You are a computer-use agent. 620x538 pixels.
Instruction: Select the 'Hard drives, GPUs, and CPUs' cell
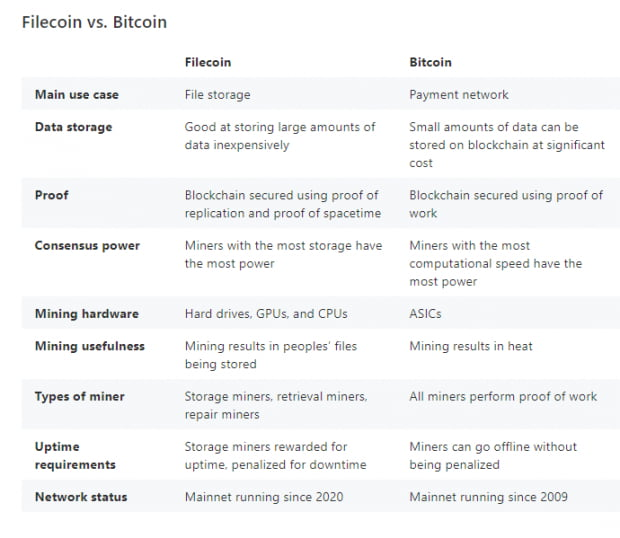tap(266, 314)
